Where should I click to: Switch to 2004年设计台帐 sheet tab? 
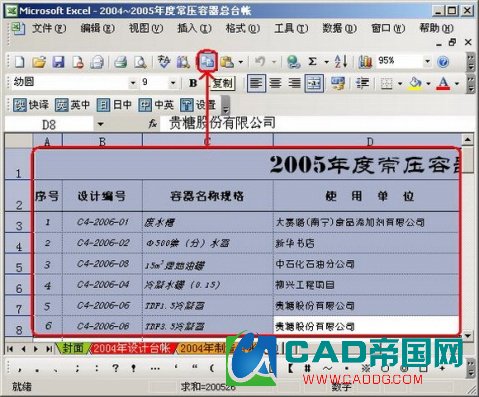131,348
